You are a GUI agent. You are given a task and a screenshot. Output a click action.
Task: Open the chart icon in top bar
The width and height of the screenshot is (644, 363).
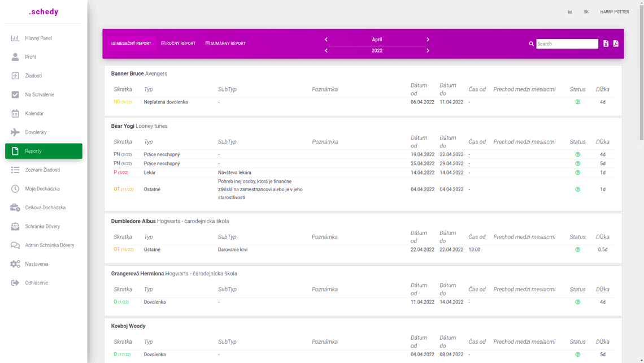click(x=569, y=12)
